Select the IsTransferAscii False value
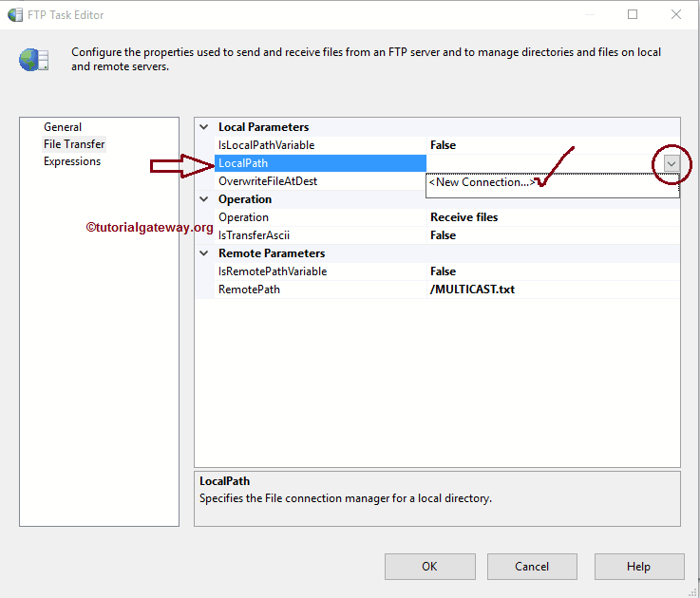Image resolution: width=700 pixels, height=598 pixels. click(443, 235)
